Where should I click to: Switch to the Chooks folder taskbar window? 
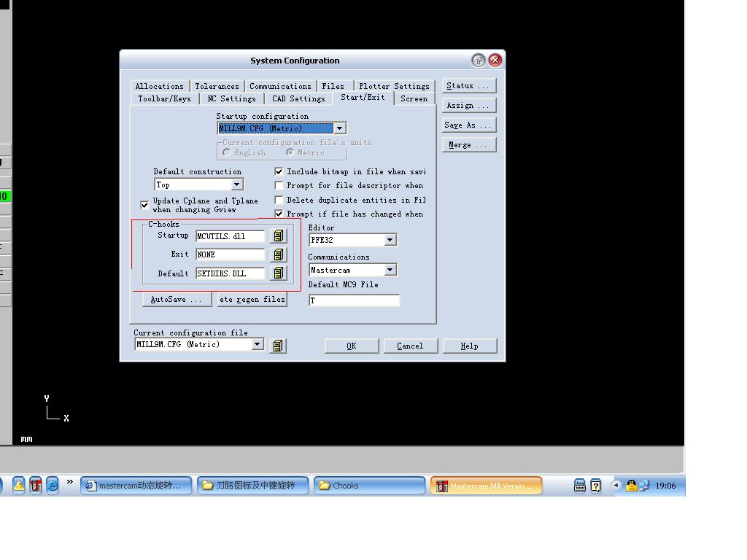pyautogui.click(x=369, y=486)
